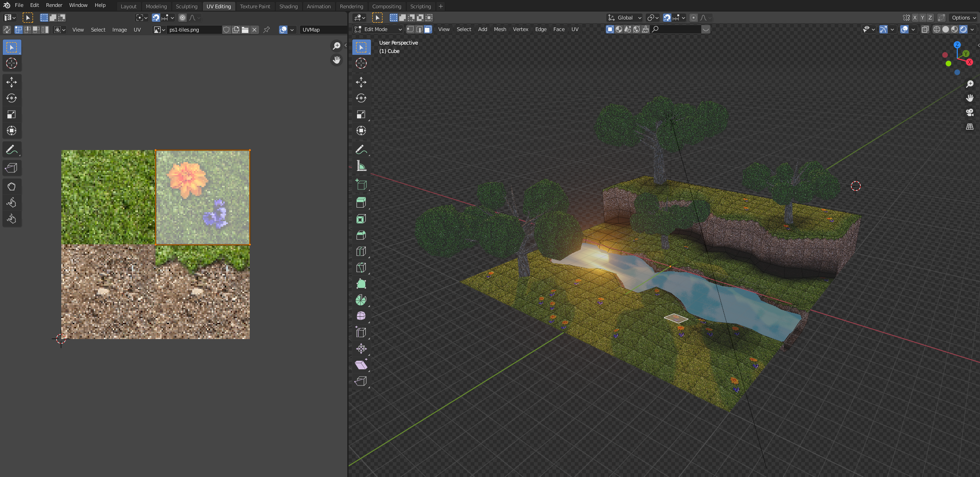Choose the Loop Cut tool
The width and height of the screenshot is (980, 477).
(x=361, y=251)
